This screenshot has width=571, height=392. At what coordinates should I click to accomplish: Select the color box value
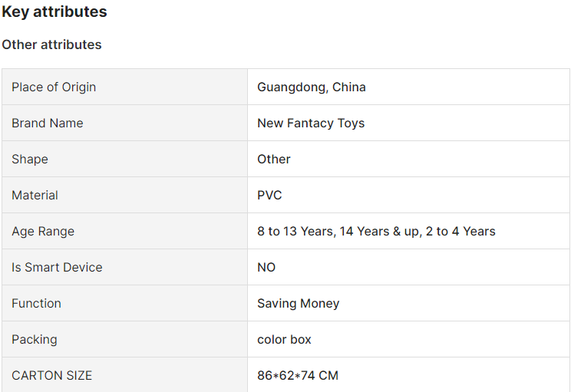pos(284,340)
